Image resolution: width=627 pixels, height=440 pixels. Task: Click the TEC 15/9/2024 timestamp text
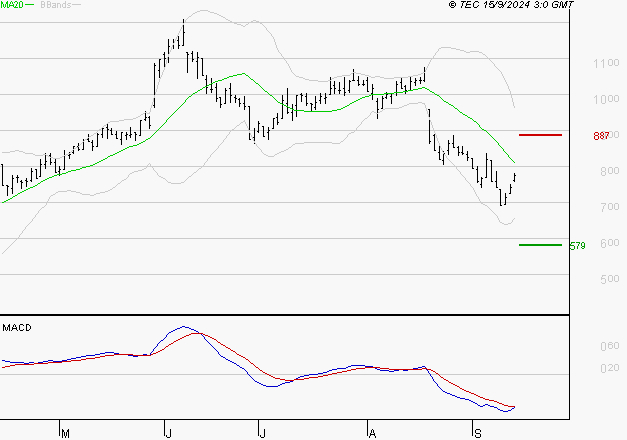(511, 5)
